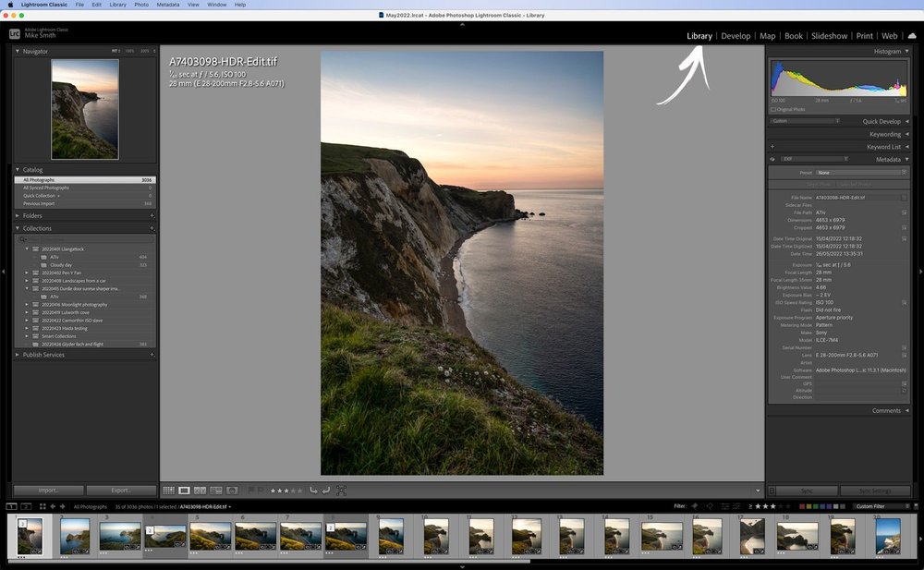This screenshot has height=570, width=924.
Task: Toggle the virtual copies filter icon
Action: coord(736,506)
